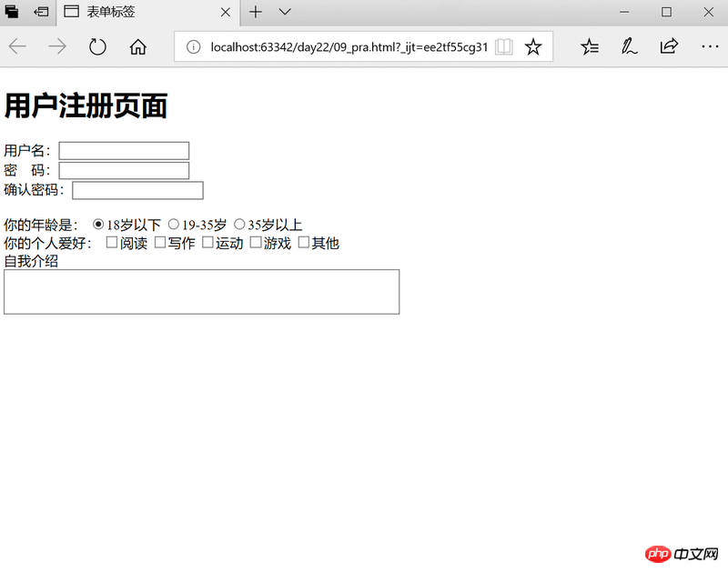
Task: Click the site information icon in address bar
Action: pos(195,46)
